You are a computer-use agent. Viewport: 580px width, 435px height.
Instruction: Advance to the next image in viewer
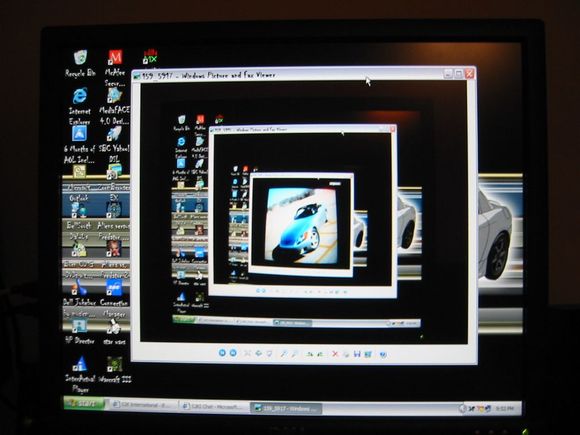233,353
